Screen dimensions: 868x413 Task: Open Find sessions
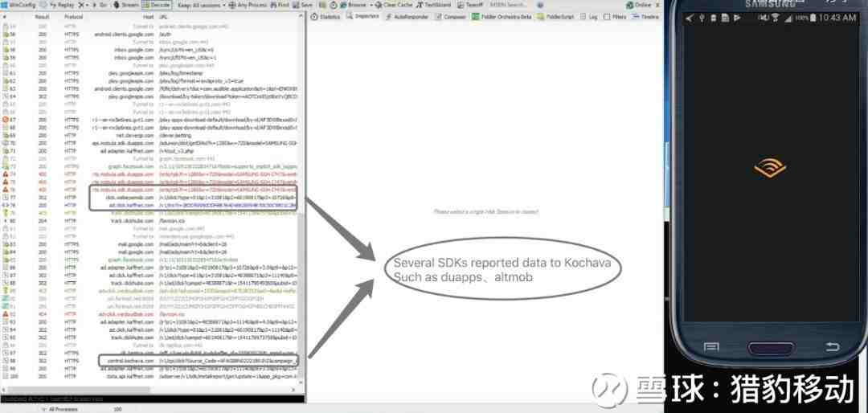coord(281,5)
